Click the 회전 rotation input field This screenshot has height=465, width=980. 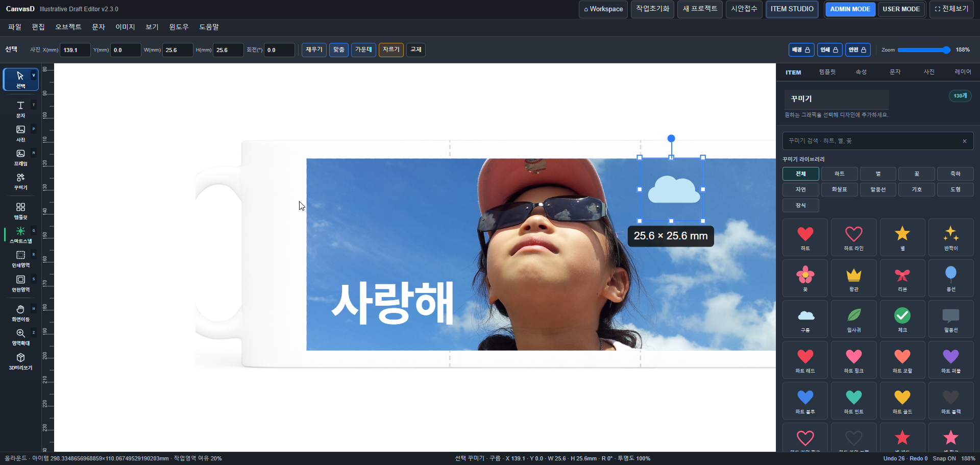pyautogui.click(x=279, y=50)
